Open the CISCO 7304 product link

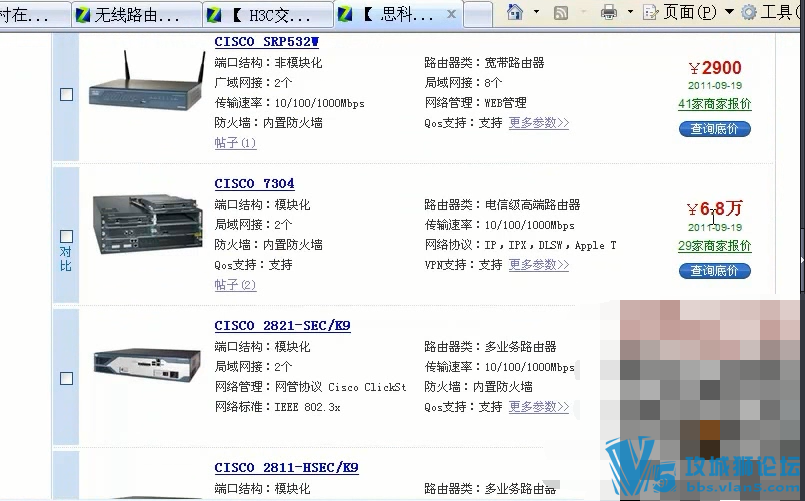(x=254, y=183)
